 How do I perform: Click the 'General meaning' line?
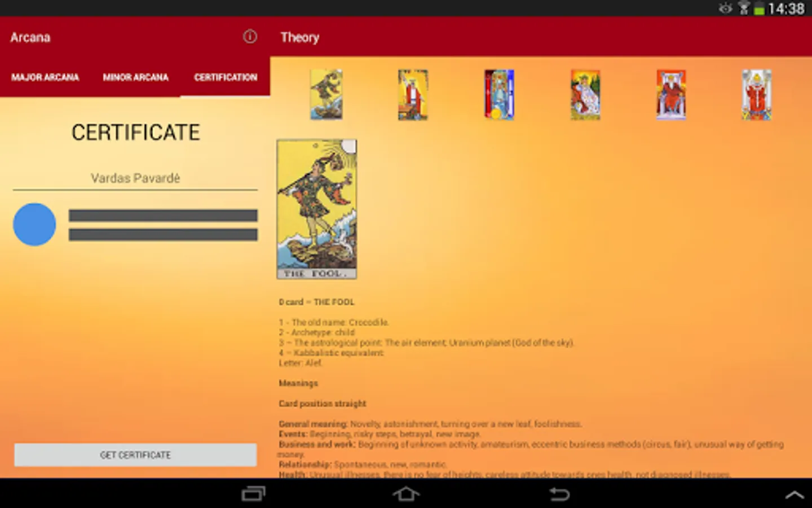pyautogui.click(x=430, y=424)
